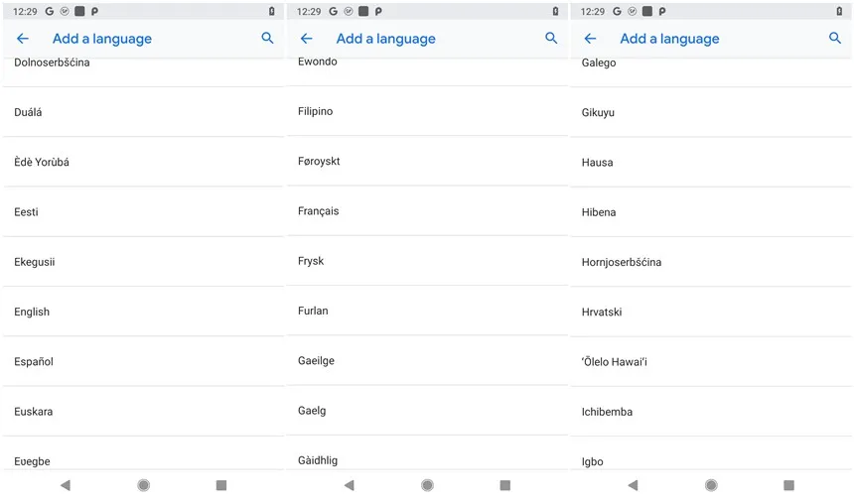Select English from the language list
Viewport: 854px width, 504px height.
(x=144, y=312)
